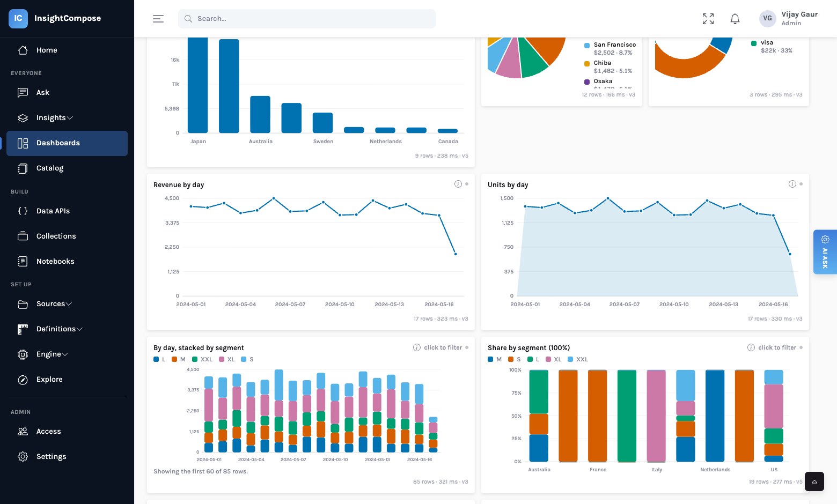Click the Access users icon
Screen dimensions: 837x504
coord(23,432)
